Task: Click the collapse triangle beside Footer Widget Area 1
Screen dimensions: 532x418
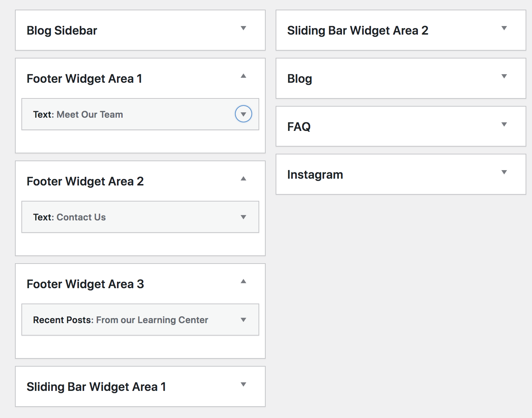Action: click(244, 76)
